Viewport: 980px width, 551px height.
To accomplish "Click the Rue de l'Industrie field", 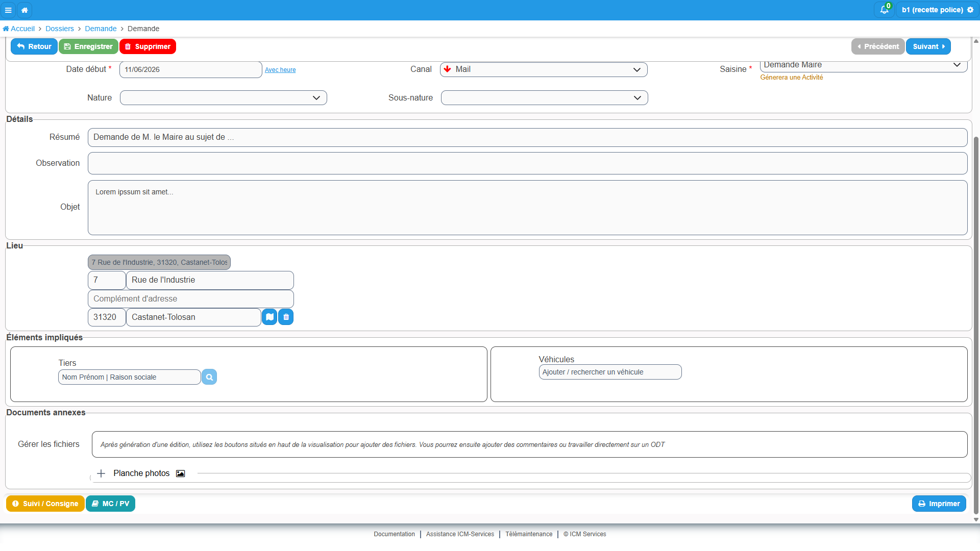I will tap(210, 280).
